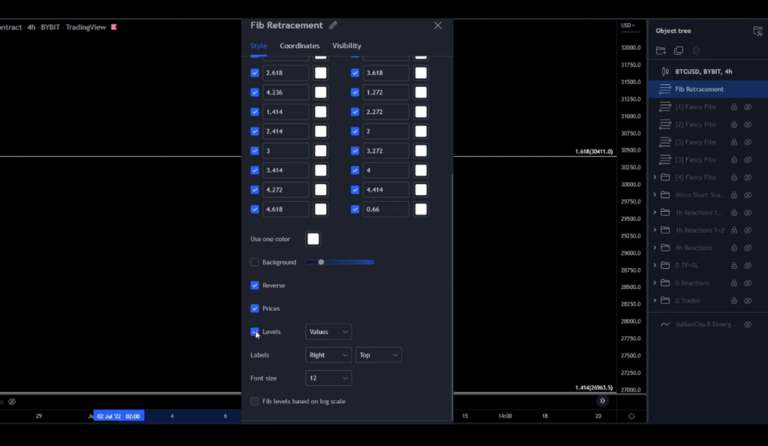Click the top-right Object tree panel icon

pos(757,31)
